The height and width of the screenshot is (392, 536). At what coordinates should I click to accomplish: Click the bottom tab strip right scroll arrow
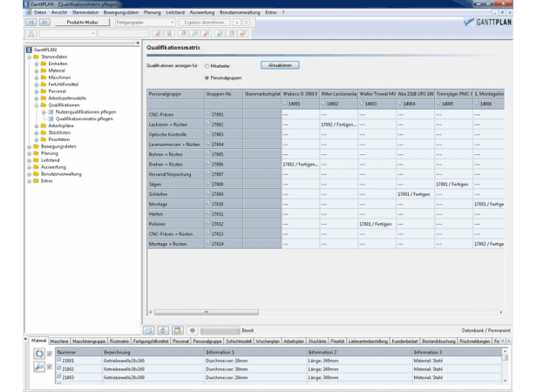click(x=509, y=341)
